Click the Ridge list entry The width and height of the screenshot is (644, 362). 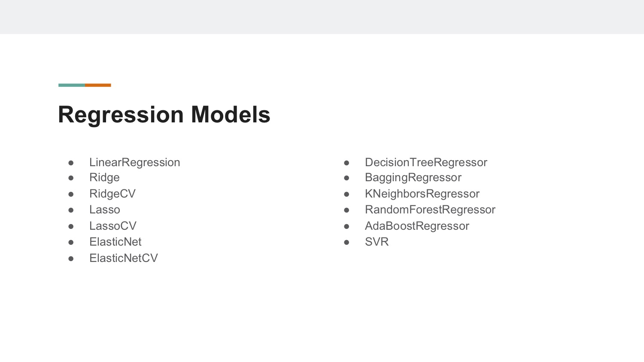click(104, 177)
